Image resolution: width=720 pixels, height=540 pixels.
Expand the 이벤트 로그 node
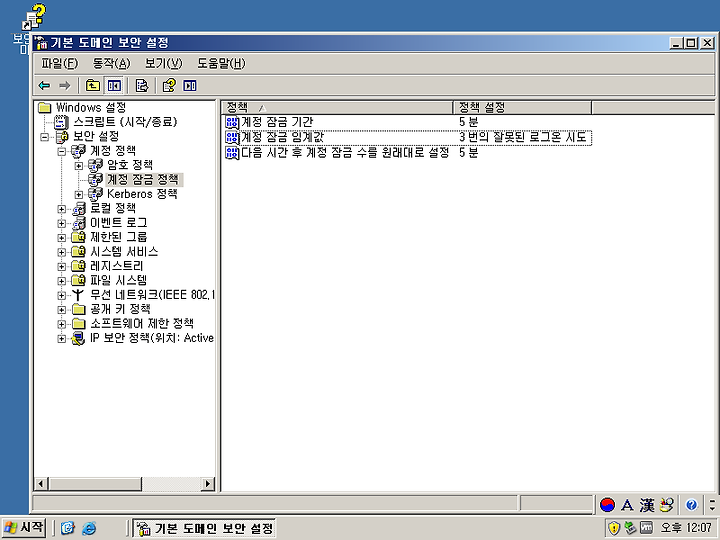[x=62, y=223]
